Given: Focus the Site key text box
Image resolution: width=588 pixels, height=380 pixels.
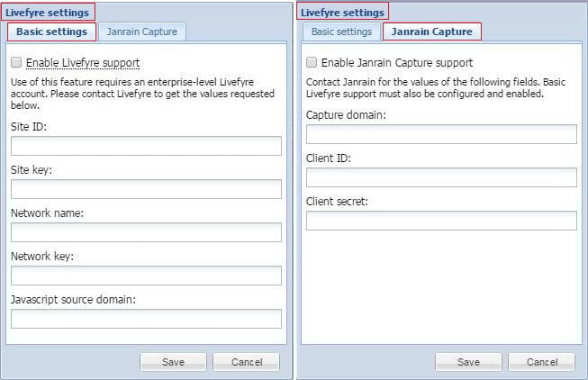Looking at the screenshot, I should 146,189.
